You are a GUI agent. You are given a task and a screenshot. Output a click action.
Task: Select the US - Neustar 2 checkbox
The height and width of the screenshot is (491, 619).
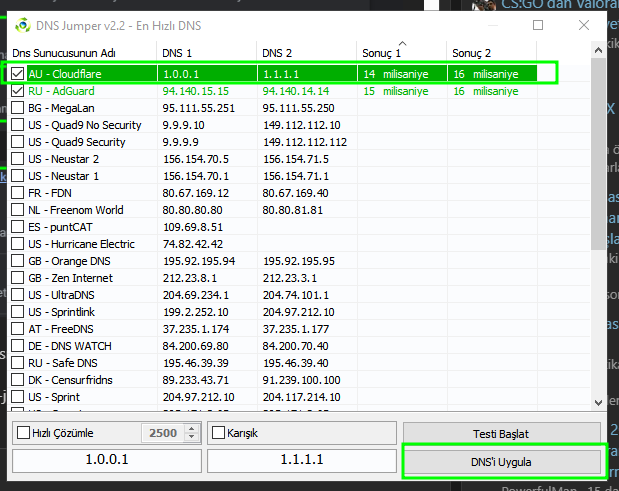[17, 159]
